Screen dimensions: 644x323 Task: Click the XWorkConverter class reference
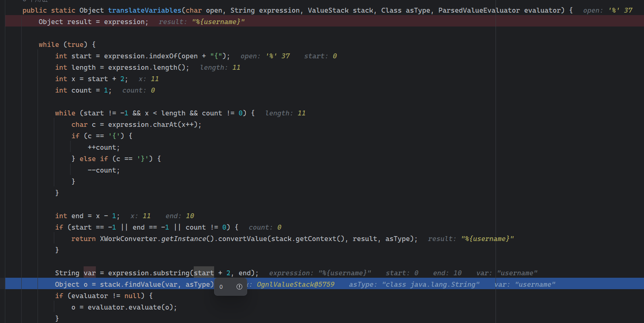[x=128, y=239]
